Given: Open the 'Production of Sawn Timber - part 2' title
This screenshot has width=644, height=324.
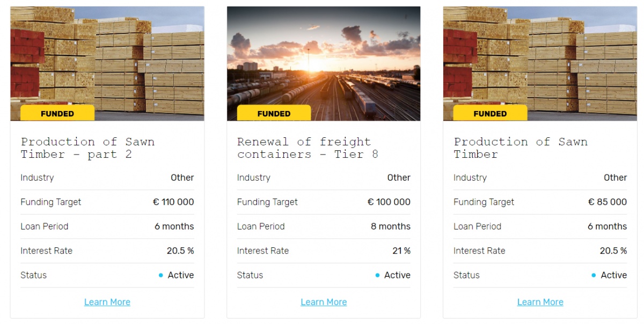Looking at the screenshot, I should (x=87, y=148).
